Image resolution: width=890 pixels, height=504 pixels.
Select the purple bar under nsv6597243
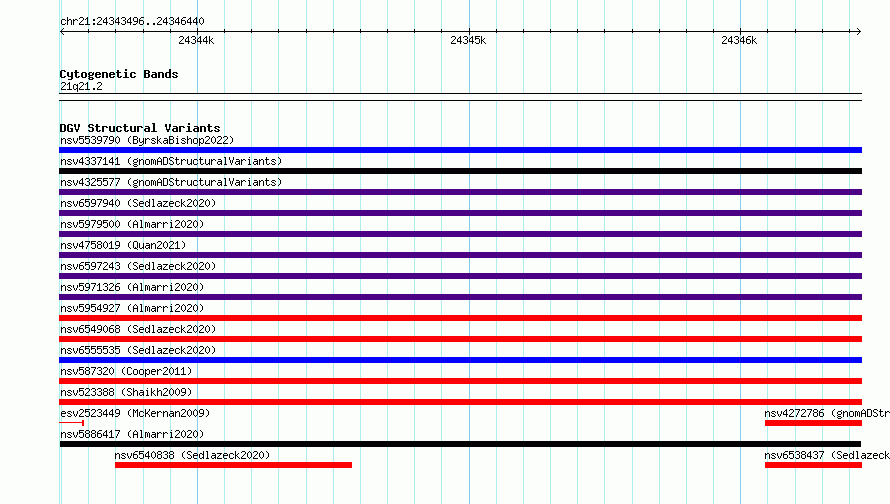point(460,276)
